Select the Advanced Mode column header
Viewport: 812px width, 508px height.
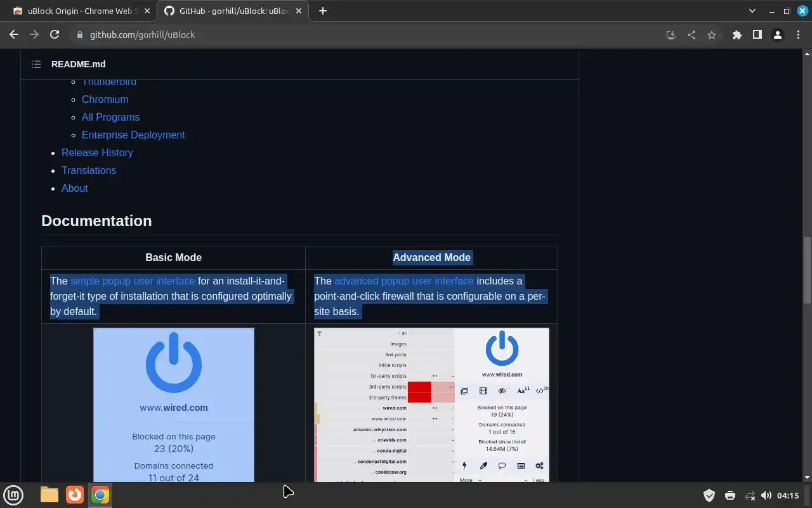pos(431,257)
